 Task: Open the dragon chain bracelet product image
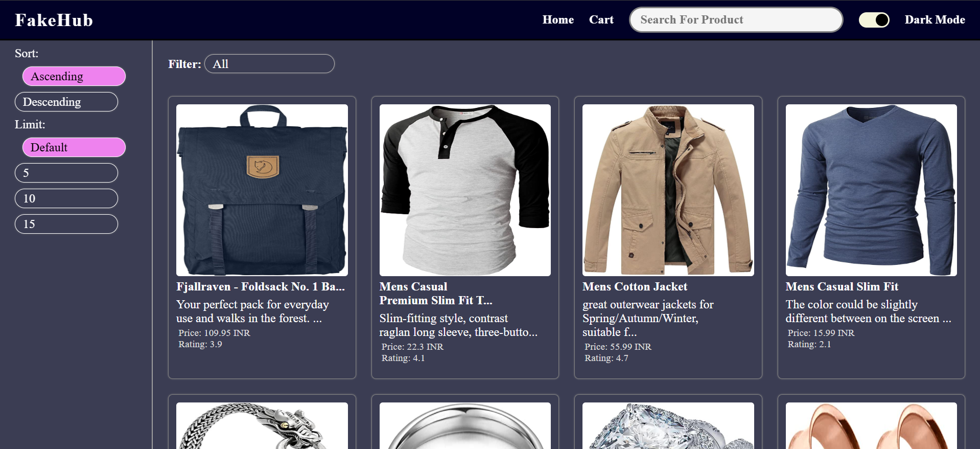coord(262,425)
